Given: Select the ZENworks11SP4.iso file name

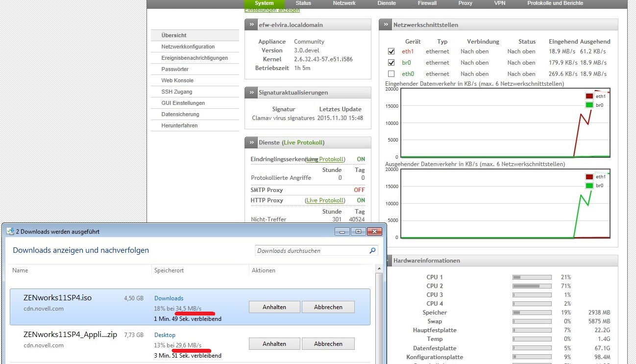Looking at the screenshot, I should 58,298.
